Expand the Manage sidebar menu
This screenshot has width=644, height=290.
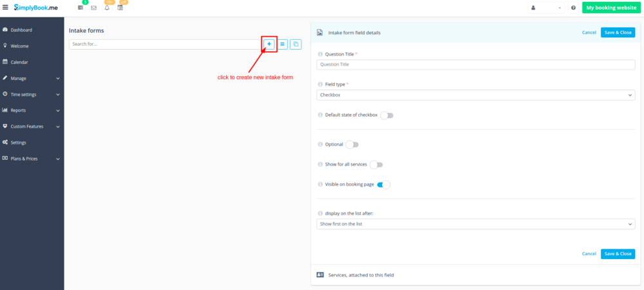pos(32,79)
